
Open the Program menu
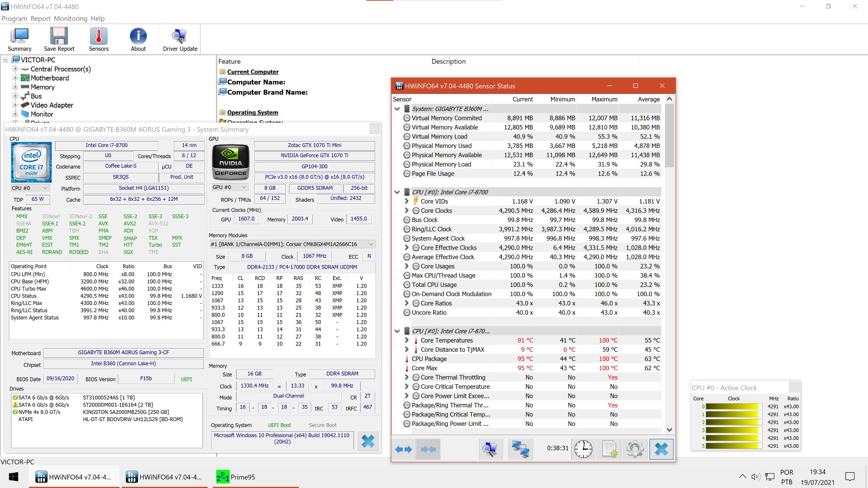coord(14,19)
